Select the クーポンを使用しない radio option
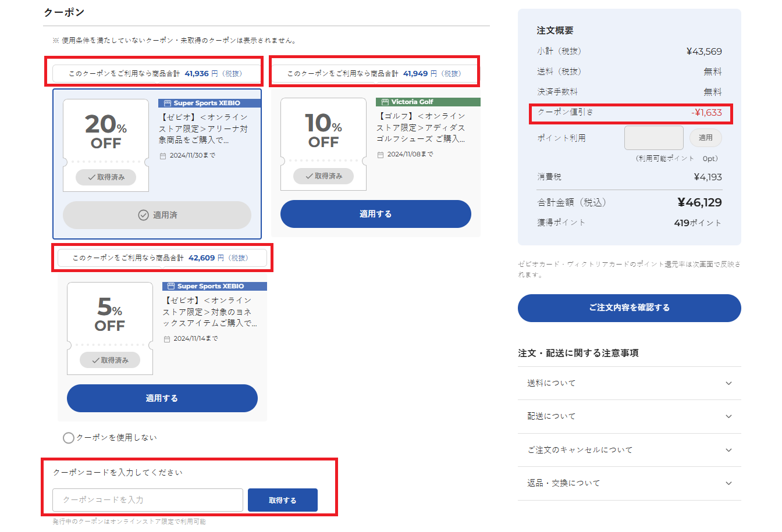Screen dimensions: 782x532 [69, 438]
